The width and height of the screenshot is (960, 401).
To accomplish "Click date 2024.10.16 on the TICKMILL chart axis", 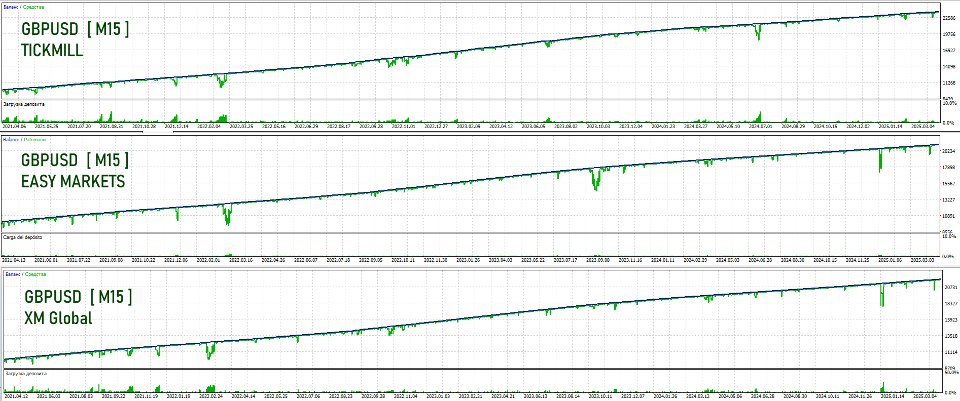I will pos(826,126).
